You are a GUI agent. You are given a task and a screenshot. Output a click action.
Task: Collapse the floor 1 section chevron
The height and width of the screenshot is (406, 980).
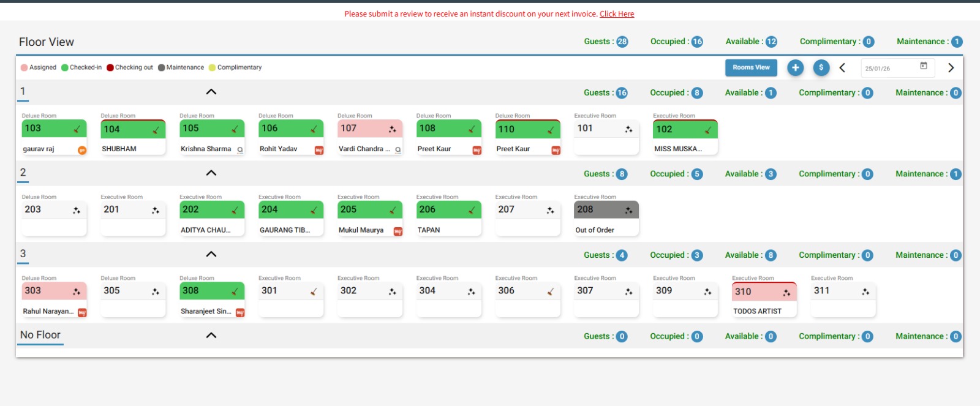[x=211, y=92]
